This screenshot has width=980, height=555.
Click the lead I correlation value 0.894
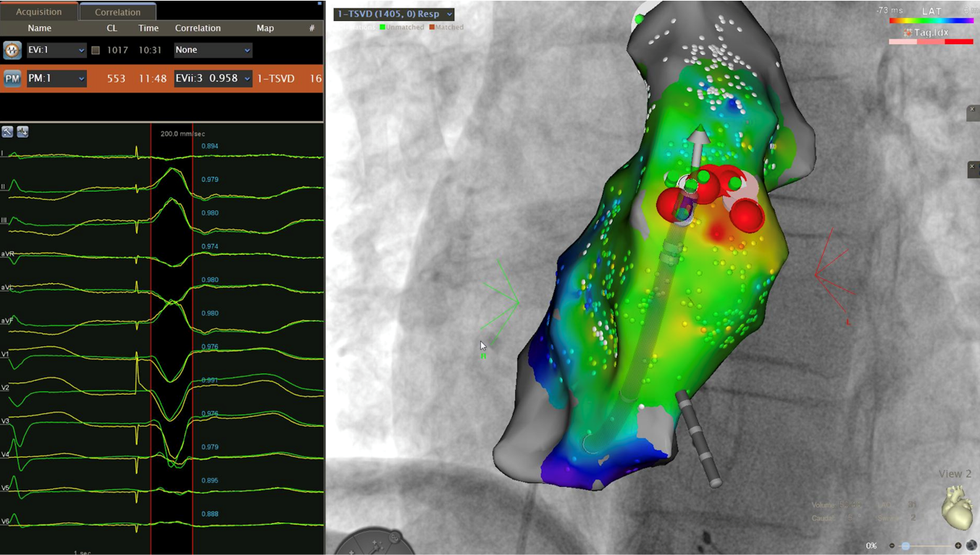point(209,146)
